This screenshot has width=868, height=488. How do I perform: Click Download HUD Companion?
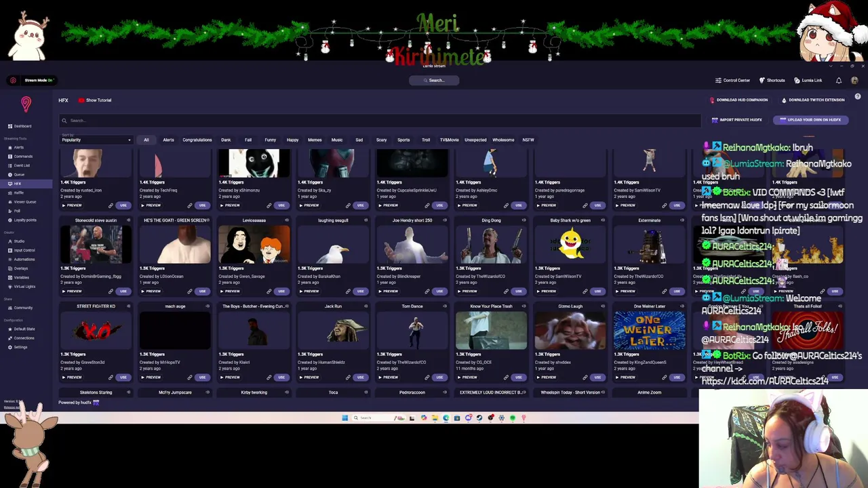738,100
